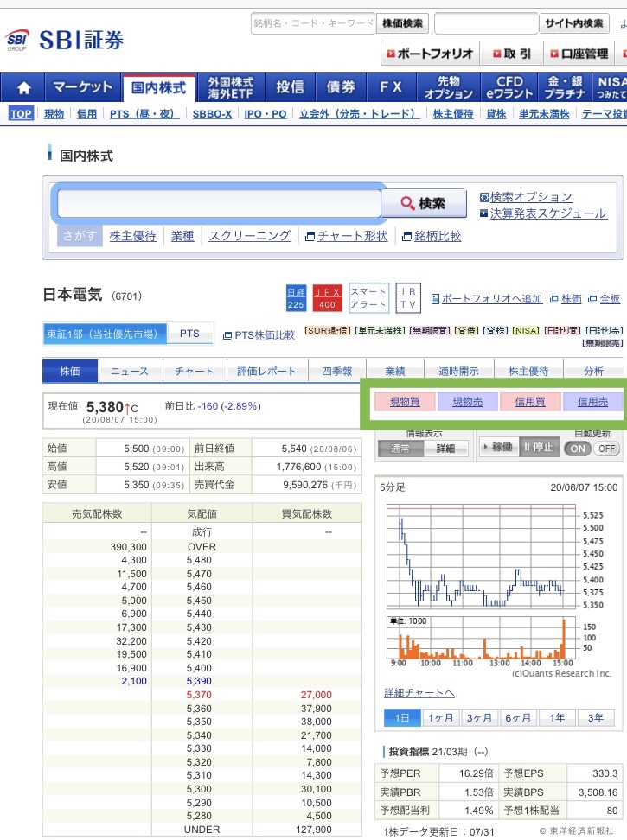Viewport: 627px width, 840px height.
Task: Open 投信 menu
Action: pos(290,87)
